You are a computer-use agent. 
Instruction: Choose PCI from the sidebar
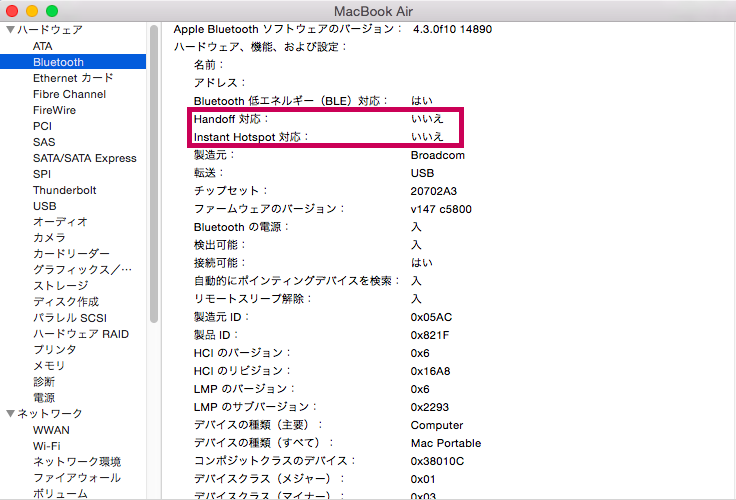[42, 126]
